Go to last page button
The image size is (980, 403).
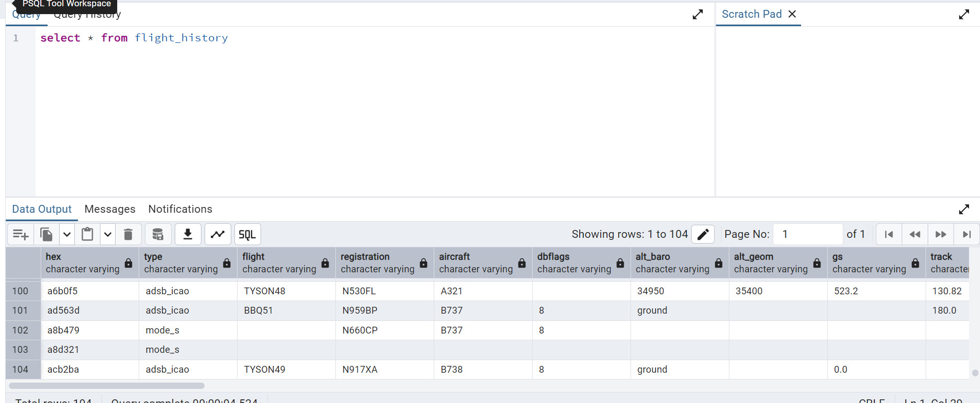tap(967, 234)
